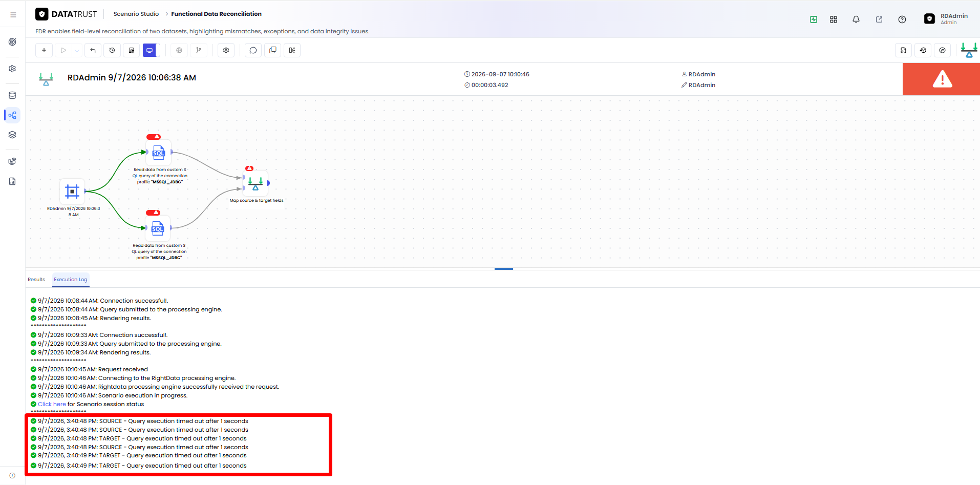Click the panel resize handle above tabs
This screenshot has height=485, width=980.
tap(504, 268)
